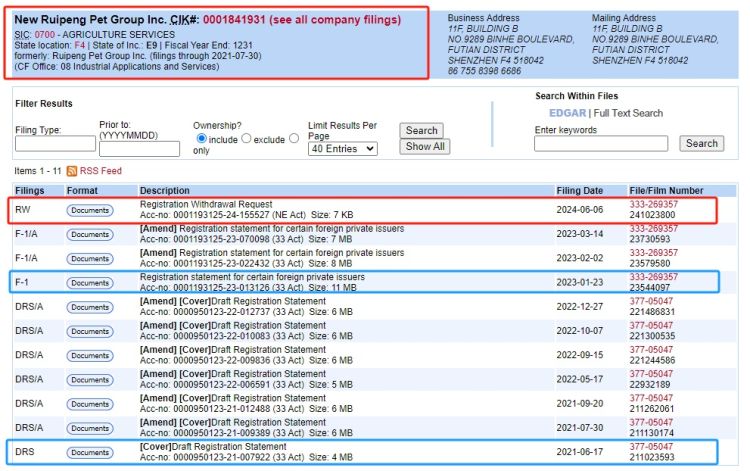Screen dimensions: 750x471
Task: Open Documents for F-1/A filed 2023-03-14
Action: [90, 235]
